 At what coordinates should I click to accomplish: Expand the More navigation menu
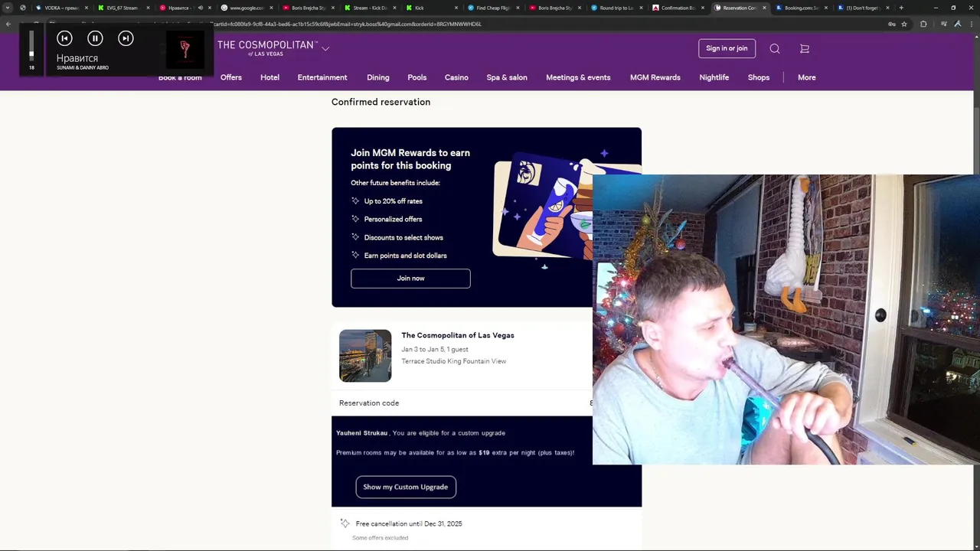coord(807,77)
